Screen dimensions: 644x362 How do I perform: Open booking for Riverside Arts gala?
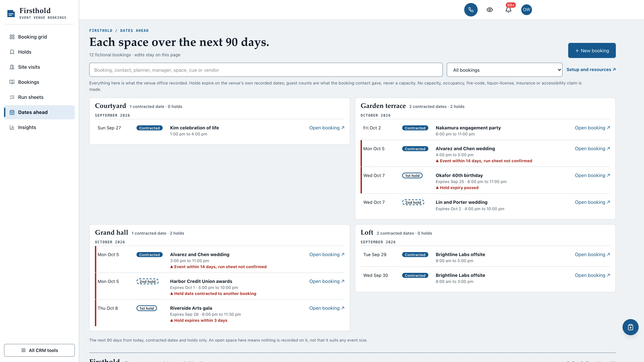[327, 308]
